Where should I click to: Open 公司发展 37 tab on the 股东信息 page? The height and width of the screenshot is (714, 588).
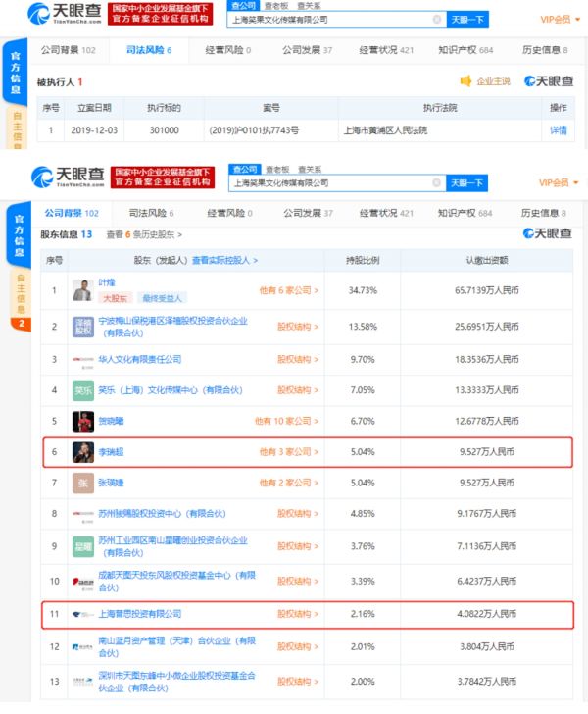pos(308,213)
